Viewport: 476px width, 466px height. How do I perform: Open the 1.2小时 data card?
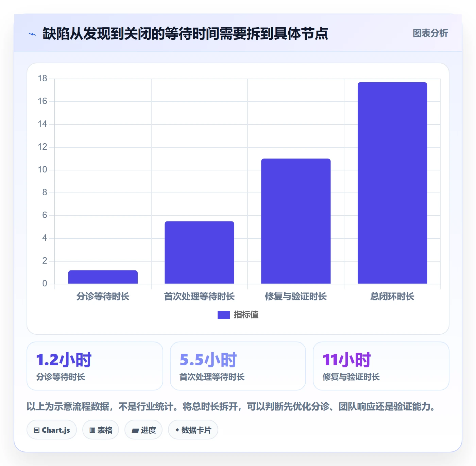coord(95,366)
